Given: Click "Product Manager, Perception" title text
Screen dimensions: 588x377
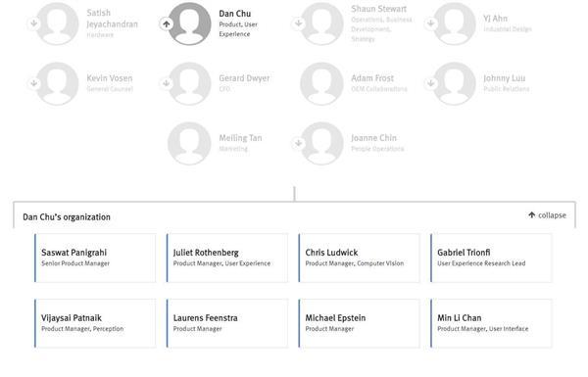Looking at the screenshot, I should click(x=82, y=329).
